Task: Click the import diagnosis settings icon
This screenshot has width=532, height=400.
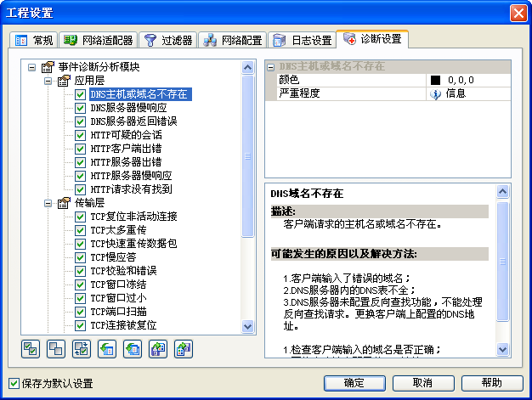Action: click(x=158, y=349)
